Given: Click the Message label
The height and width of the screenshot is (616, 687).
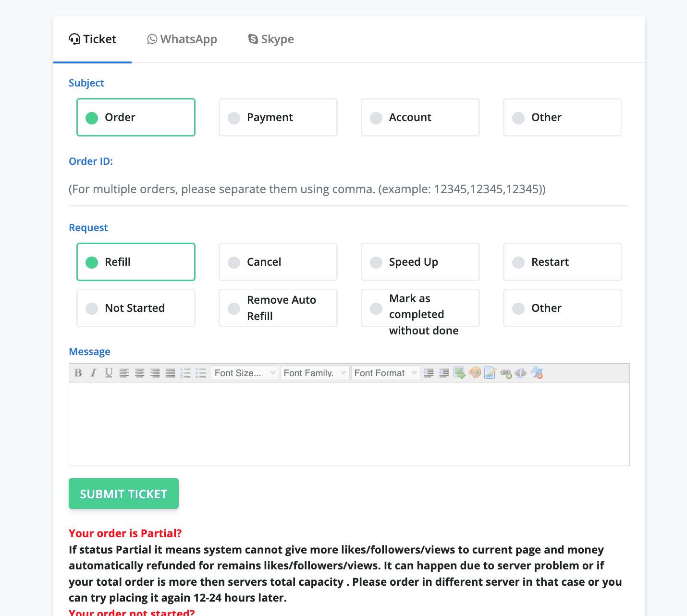Looking at the screenshot, I should click(90, 351).
